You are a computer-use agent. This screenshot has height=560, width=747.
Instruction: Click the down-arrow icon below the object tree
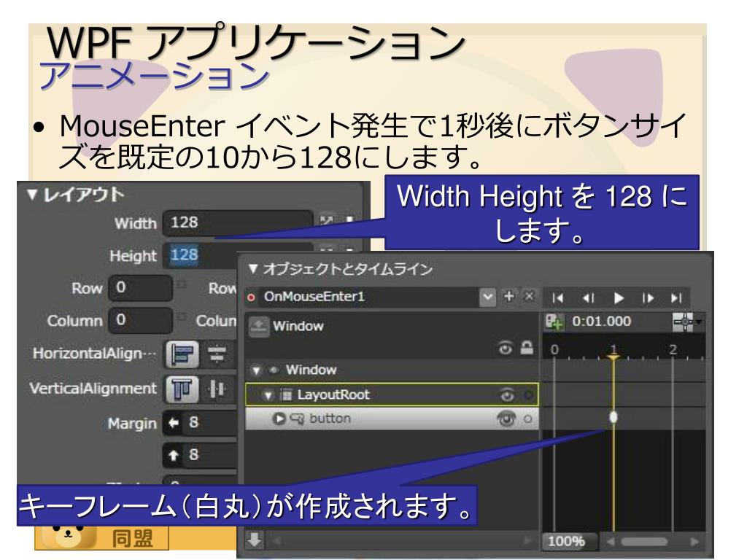coord(255,540)
